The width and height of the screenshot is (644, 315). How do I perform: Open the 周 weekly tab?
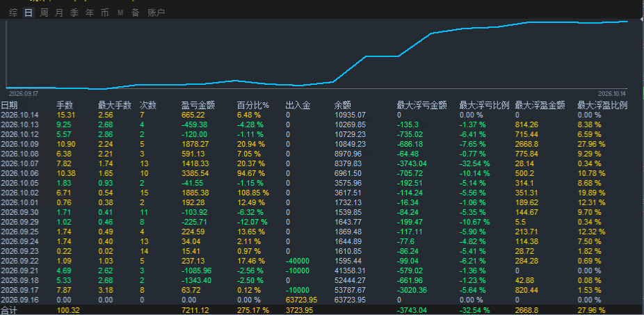point(44,13)
